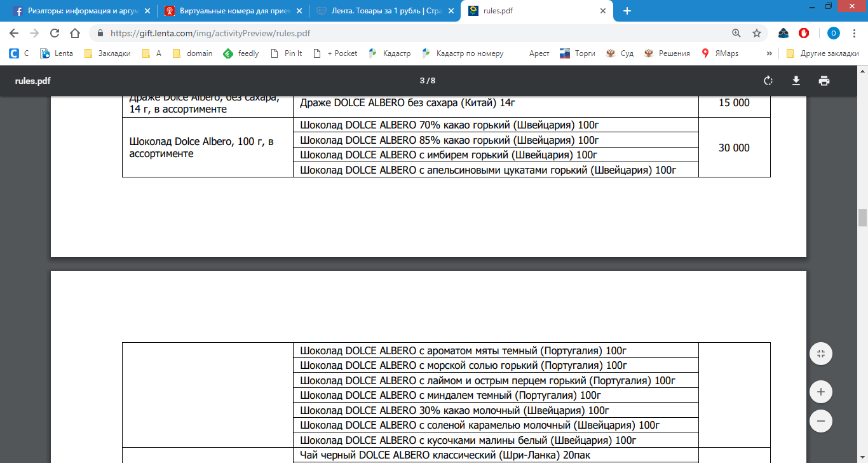Open the ЯMaps bookmark
Screen dimensions: 868x463
pyautogui.click(x=720, y=53)
